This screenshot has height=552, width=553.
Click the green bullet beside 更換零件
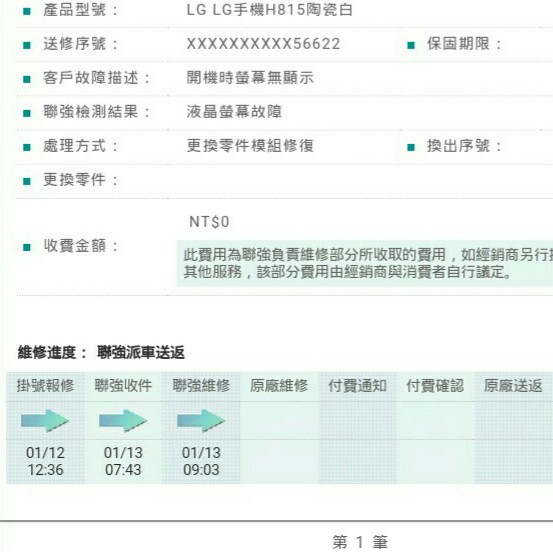tap(27, 181)
